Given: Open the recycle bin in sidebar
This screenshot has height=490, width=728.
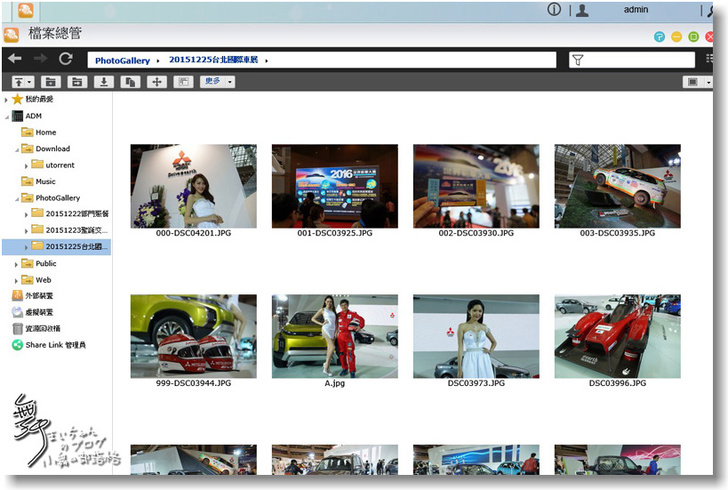Looking at the screenshot, I should (41, 328).
